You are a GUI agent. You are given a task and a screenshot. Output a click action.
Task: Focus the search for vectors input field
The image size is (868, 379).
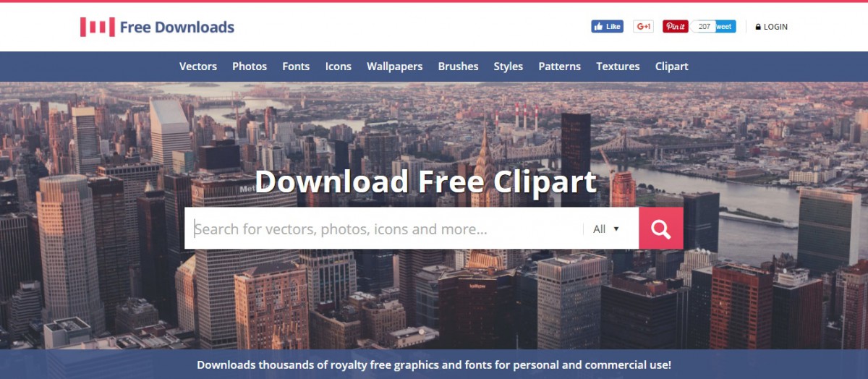point(384,229)
